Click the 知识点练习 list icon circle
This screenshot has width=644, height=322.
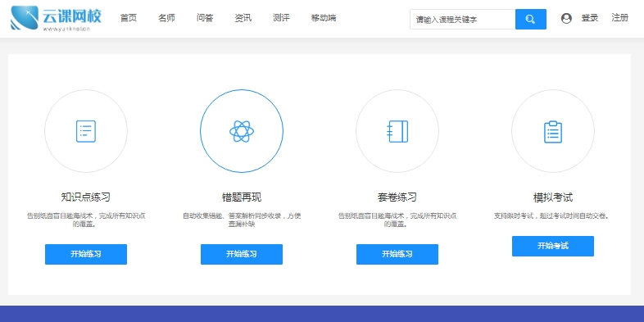[x=86, y=131]
